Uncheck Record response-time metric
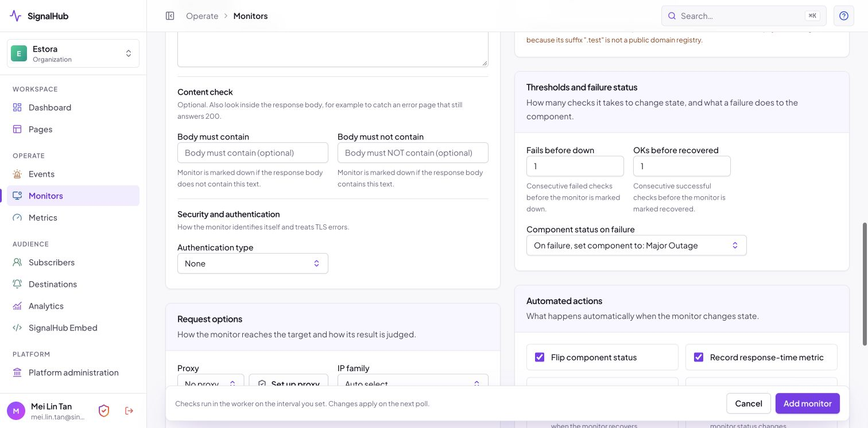This screenshot has height=428, width=868. point(699,357)
